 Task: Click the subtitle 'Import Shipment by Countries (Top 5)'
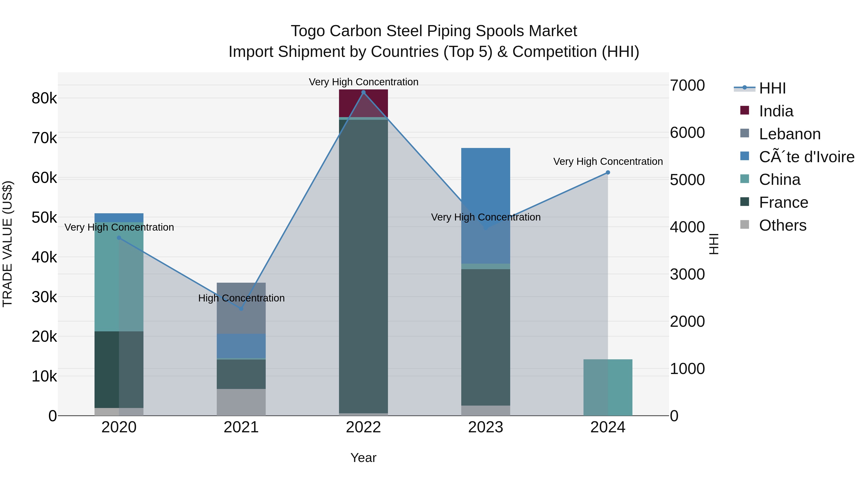click(x=360, y=52)
